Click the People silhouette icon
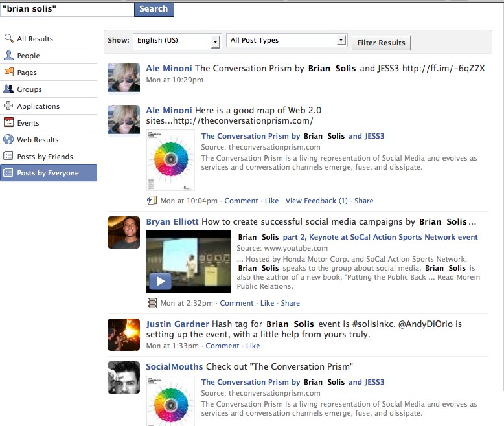 click(8, 55)
